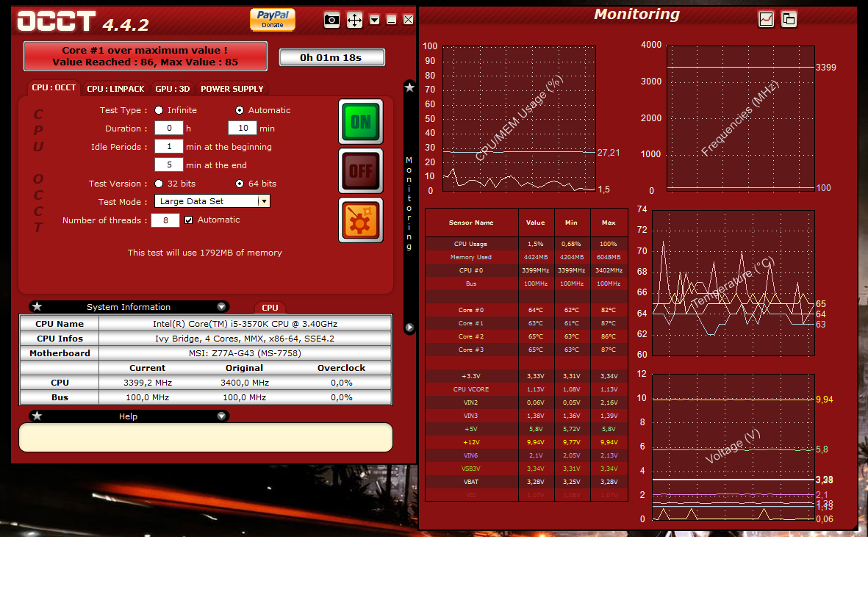
Task: Select the 64 bits test version
Action: point(240,184)
